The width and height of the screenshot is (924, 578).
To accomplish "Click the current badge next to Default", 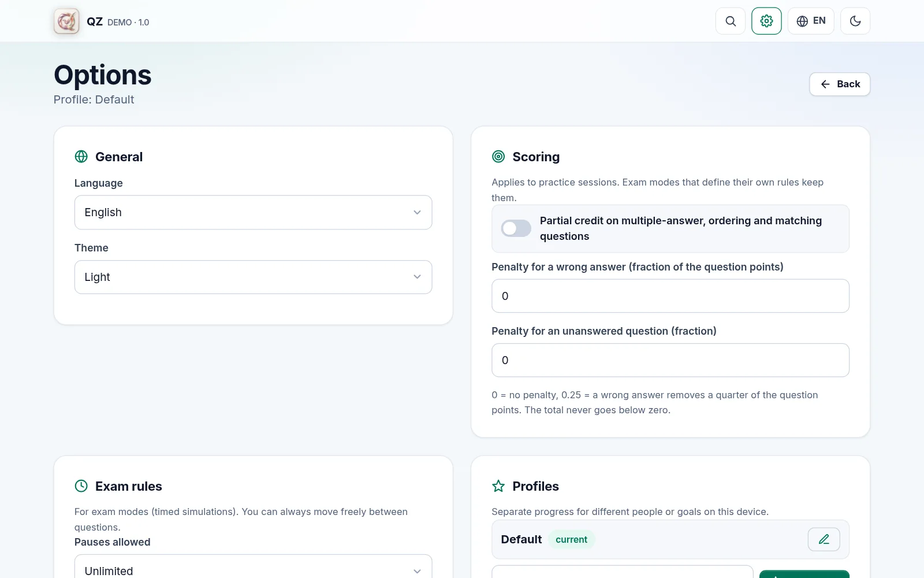I will (x=571, y=539).
